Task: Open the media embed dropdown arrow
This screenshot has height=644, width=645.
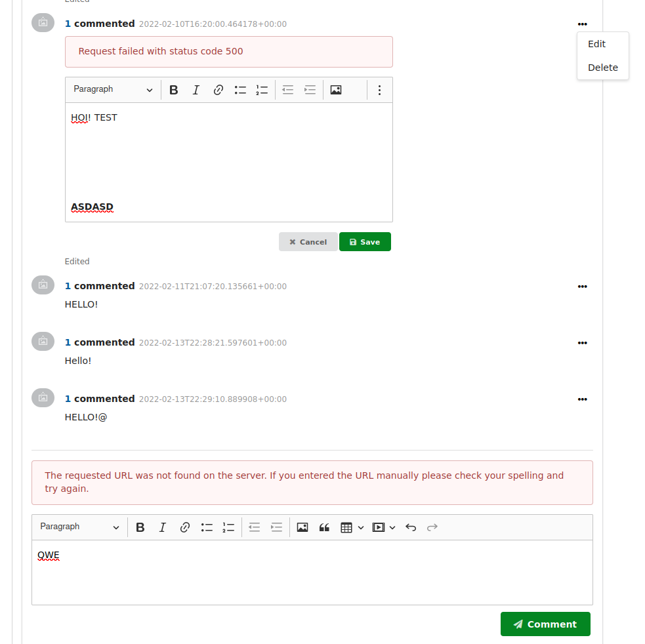Action: [x=393, y=527]
